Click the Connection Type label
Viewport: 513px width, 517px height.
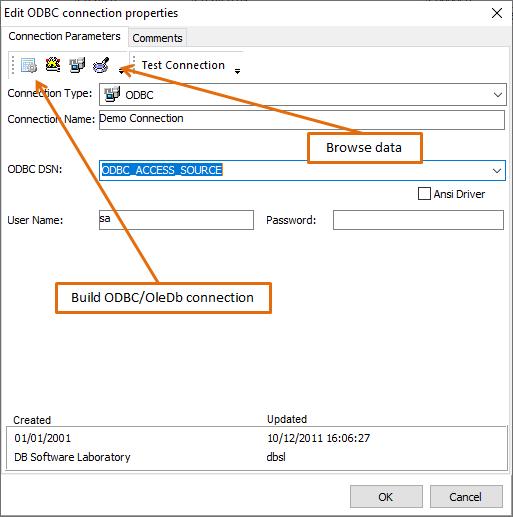(50, 93)
